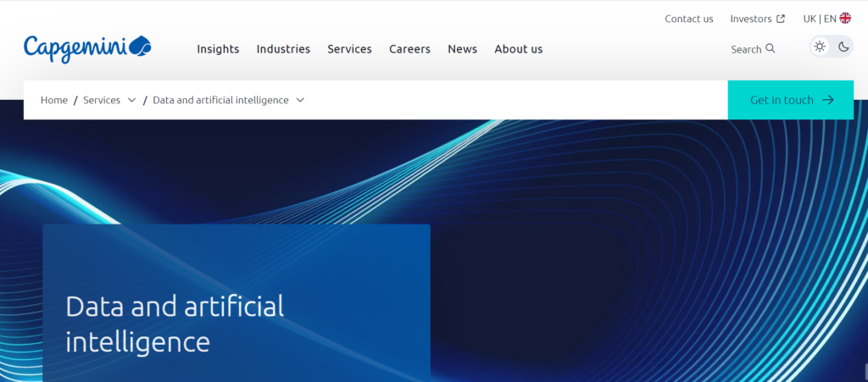Click the Services breadcrumb link
The image size is (868, 382).
(x=102, y=100)
